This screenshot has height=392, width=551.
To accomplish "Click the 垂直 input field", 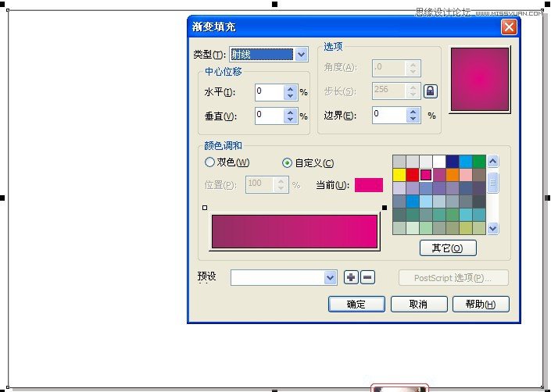I will click(270, 116).
